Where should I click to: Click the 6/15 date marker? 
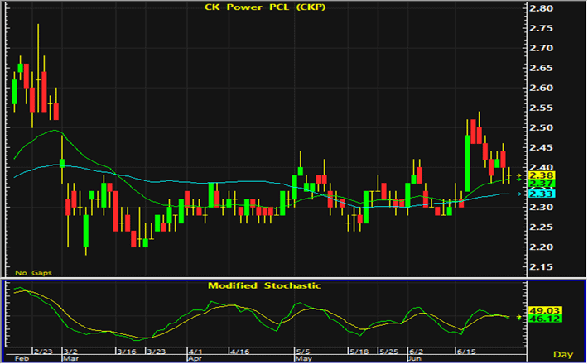tap(465, 352)
